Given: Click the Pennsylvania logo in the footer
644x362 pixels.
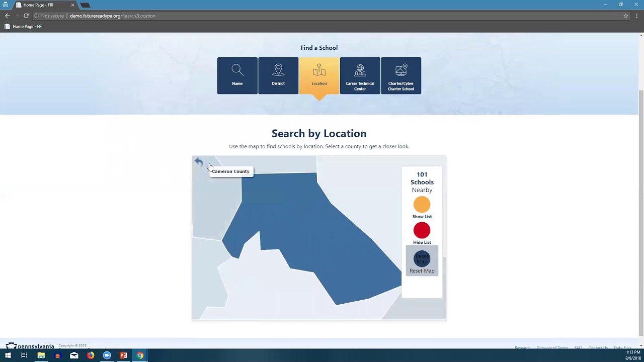Looking at the screenshot, I should pos(30,346).
